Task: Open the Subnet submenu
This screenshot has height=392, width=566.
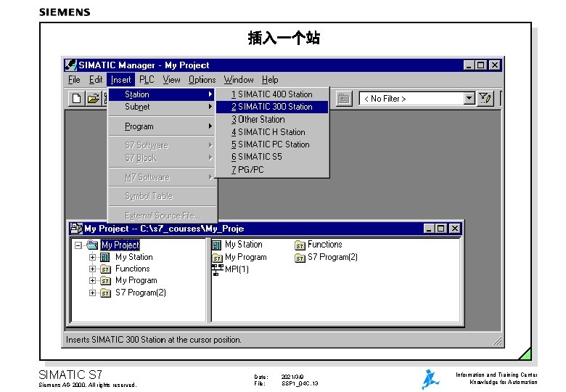Action: (x=161, y=107)
